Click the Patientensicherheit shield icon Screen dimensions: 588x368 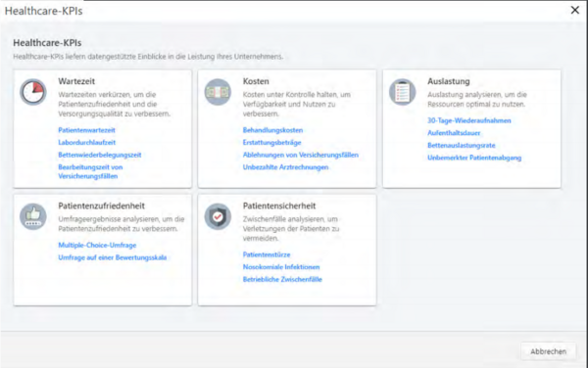coord(218,216)
